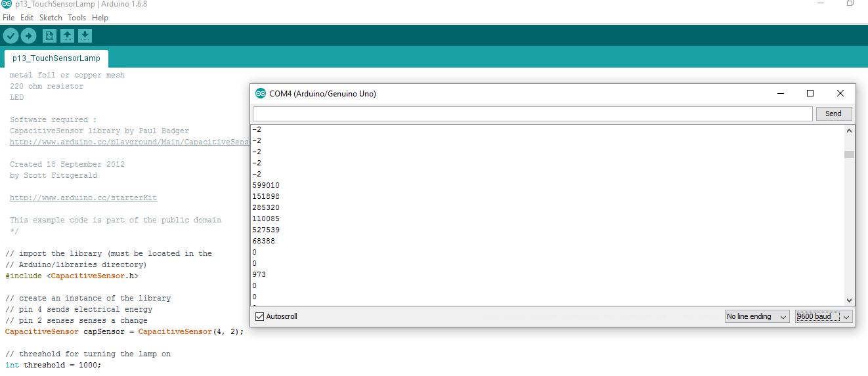This screenshot has width=868, height=376.
Task: Click the serial monitor scrollbar thumb
Action: [x=849, y=155]
